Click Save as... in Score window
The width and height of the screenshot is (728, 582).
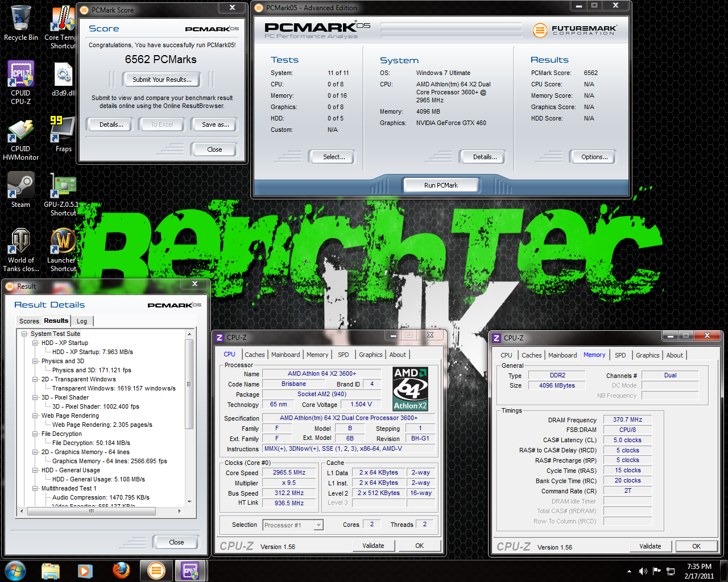[216, 124]
